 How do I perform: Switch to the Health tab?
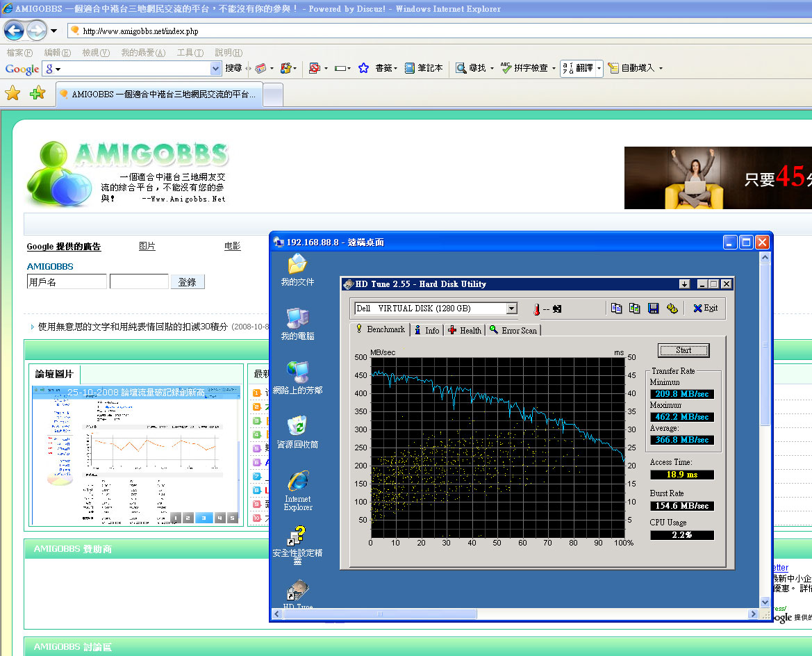click(465, 330)
